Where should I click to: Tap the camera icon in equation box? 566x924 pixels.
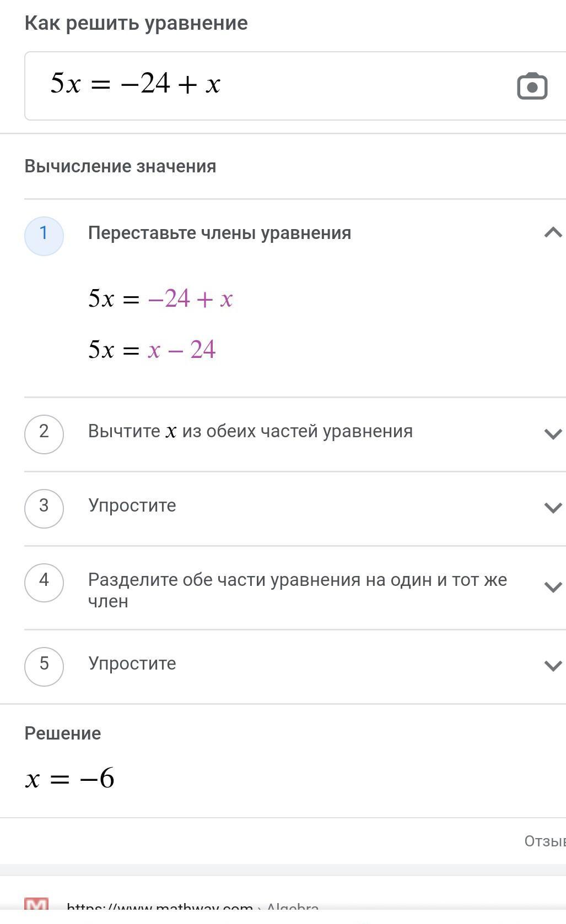pos(532,86)
